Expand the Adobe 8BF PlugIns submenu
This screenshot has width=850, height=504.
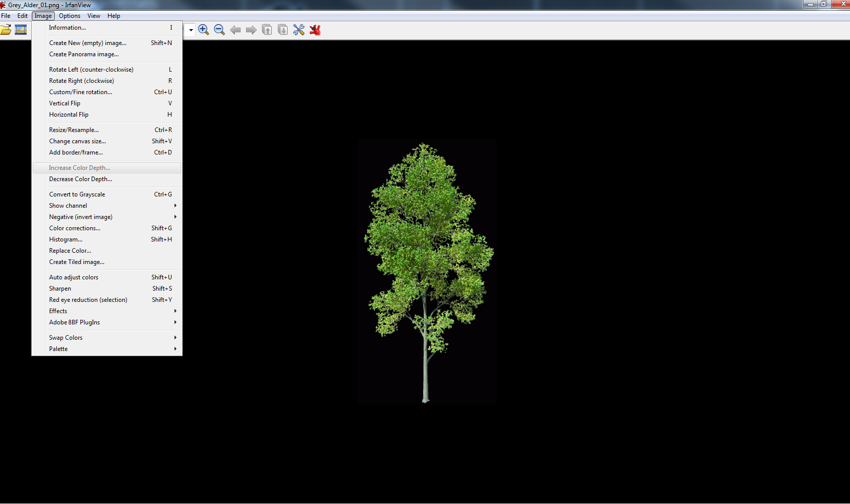click(x=107, y=322)
